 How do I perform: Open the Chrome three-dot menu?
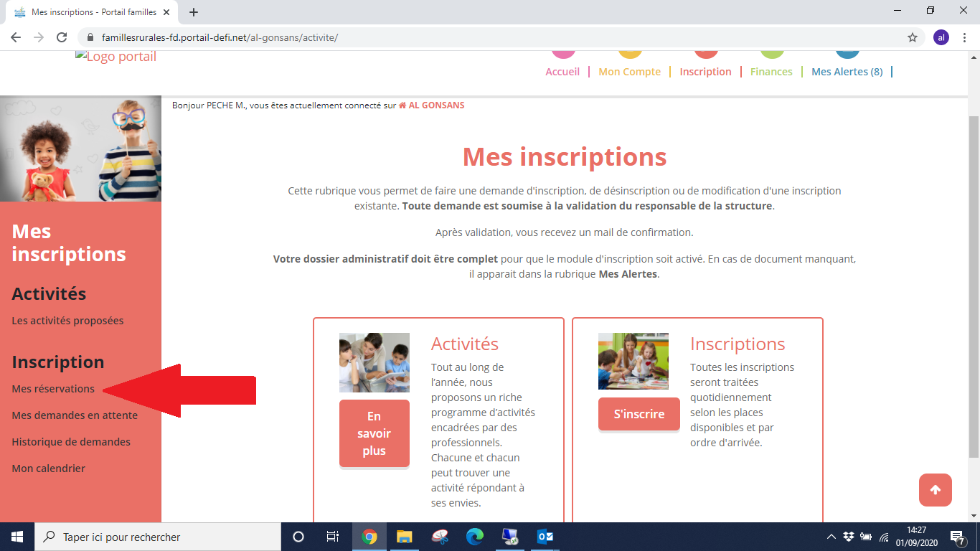964,37
